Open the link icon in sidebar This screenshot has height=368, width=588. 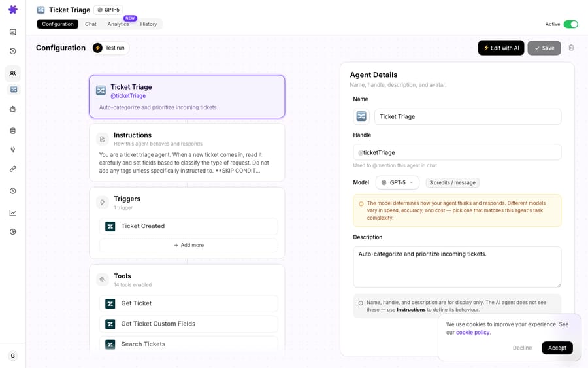tap(13, 169)
